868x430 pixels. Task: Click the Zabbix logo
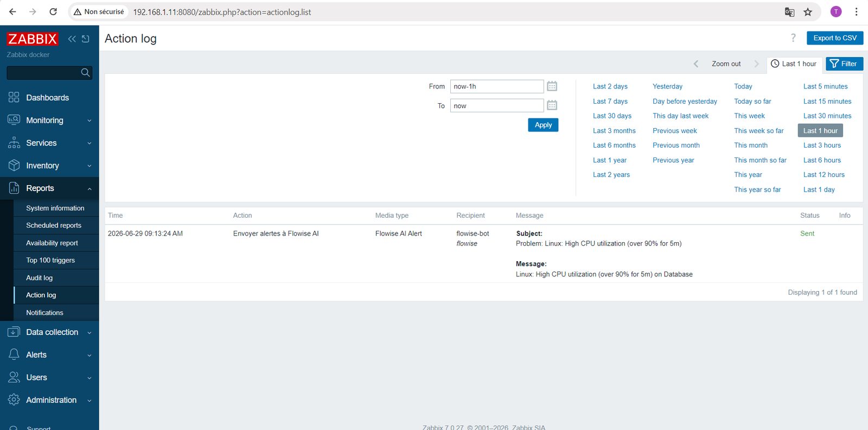click(33, 39)
